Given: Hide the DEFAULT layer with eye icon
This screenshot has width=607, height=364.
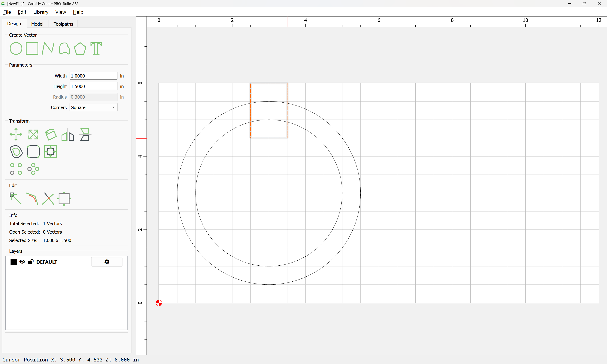Looking at the screenshot, I should 22,262.
